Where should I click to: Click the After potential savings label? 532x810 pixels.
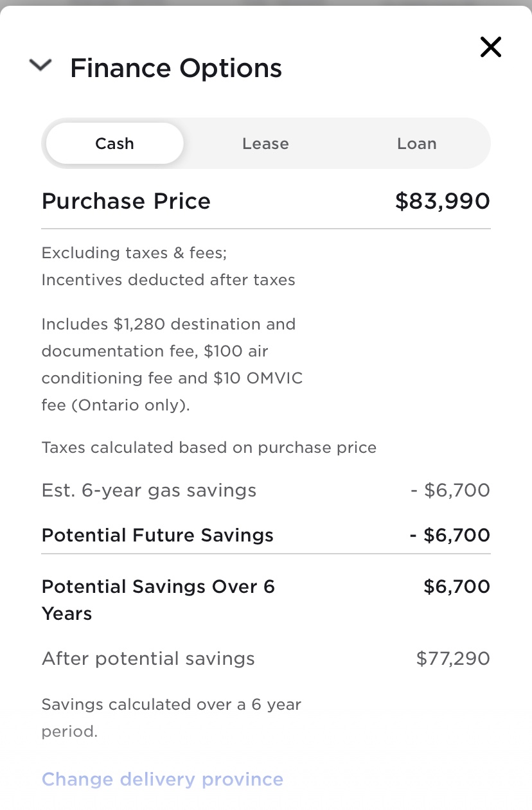148,658
